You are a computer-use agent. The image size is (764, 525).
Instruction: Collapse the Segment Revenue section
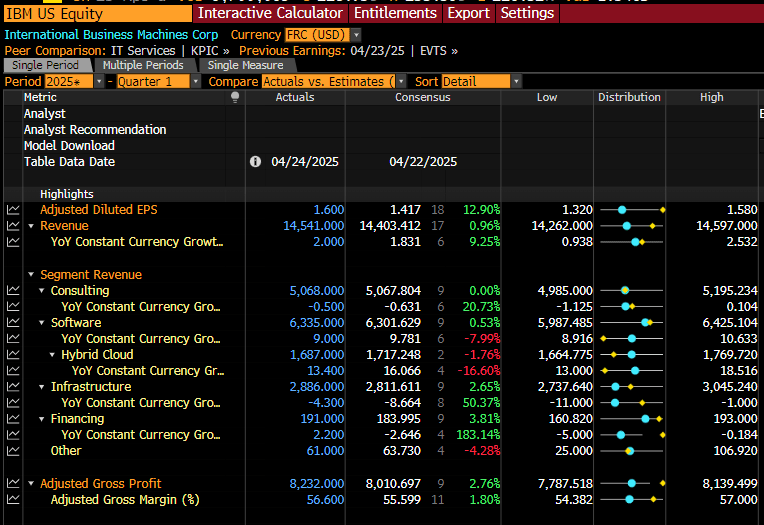31,275
